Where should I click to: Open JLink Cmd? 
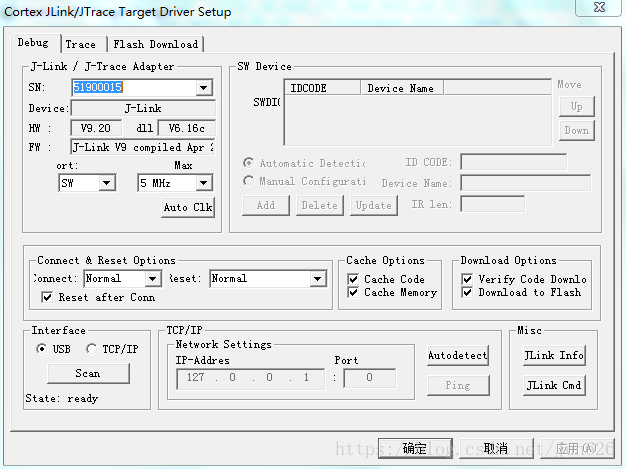pos(554,385)
